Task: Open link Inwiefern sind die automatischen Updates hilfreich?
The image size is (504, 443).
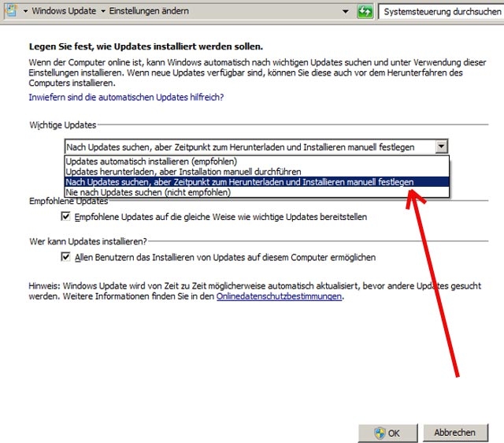Action: pos(126,97)
